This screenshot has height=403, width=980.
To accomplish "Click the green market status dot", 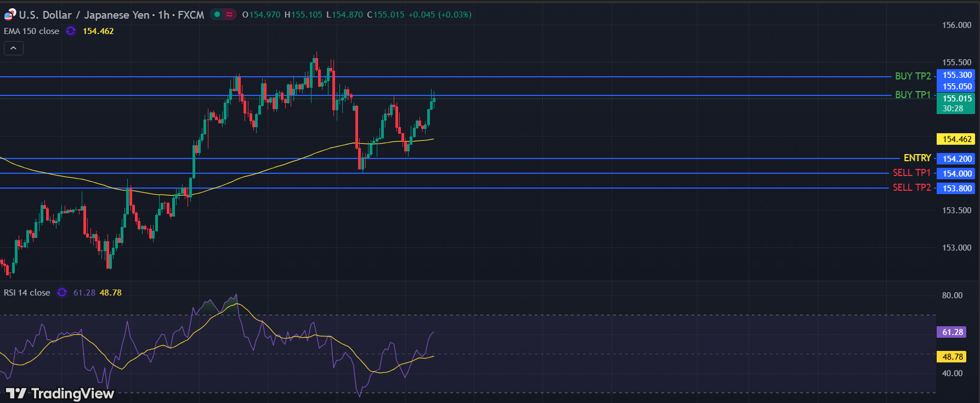I will tap(217, 15).
